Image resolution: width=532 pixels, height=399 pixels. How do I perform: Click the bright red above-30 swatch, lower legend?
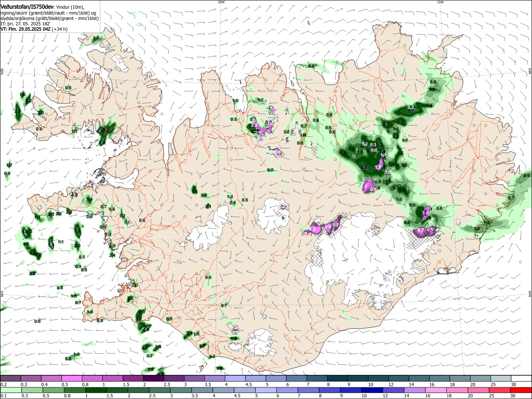coord(521,390)
